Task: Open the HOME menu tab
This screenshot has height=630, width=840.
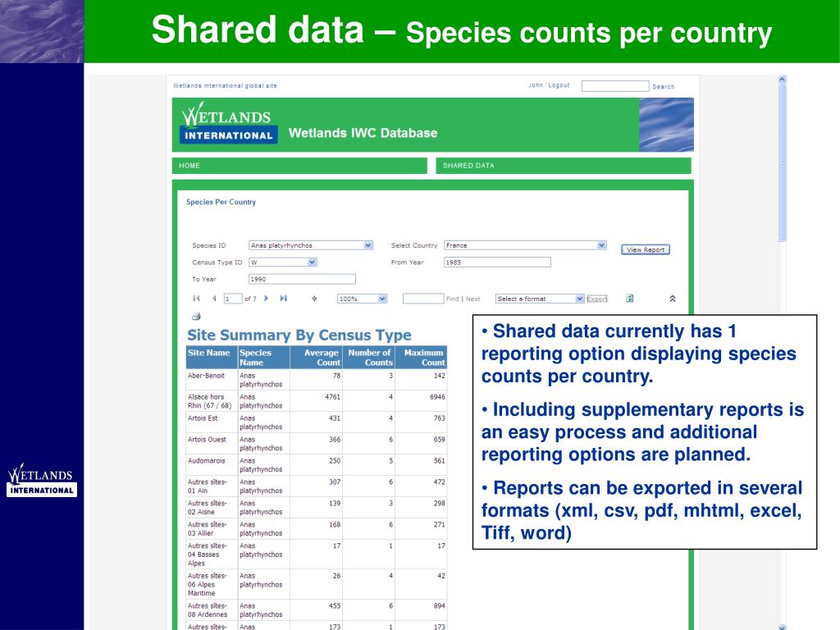Action: (x=299, y=166)
